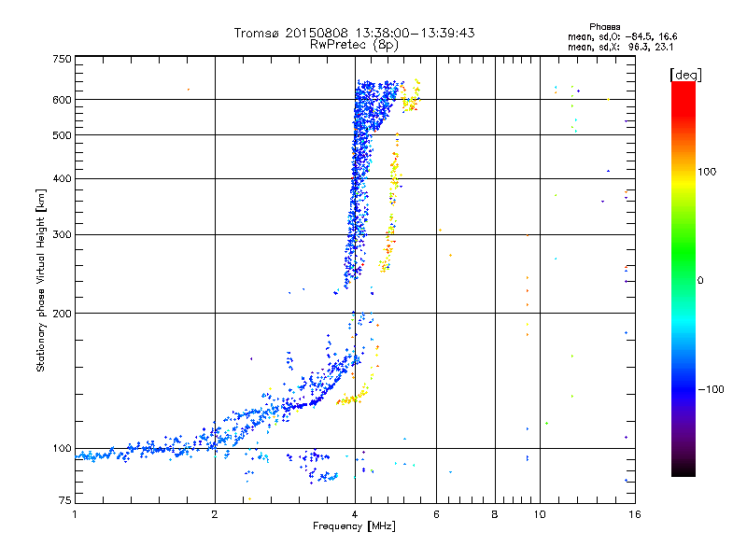Click the colorbar tick label "0"
This screenshot has height=560, width=747.
(700, 281)
